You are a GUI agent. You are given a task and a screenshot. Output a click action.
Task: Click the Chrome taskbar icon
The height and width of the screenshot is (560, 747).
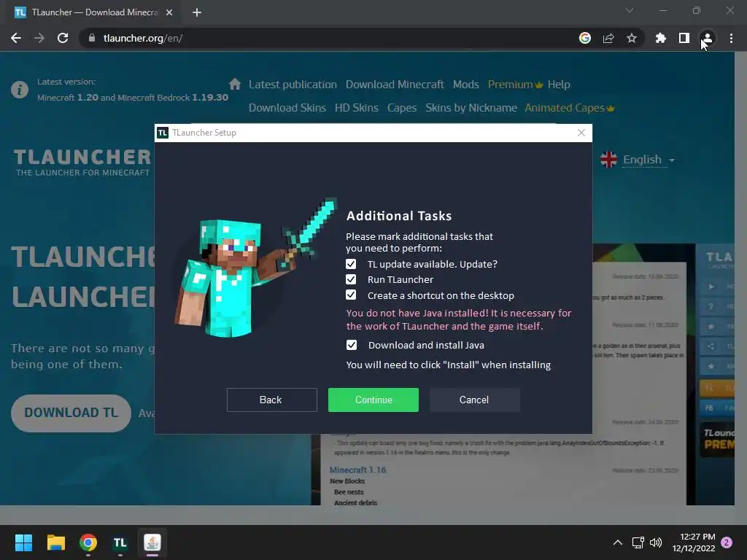tap(88, 542)
